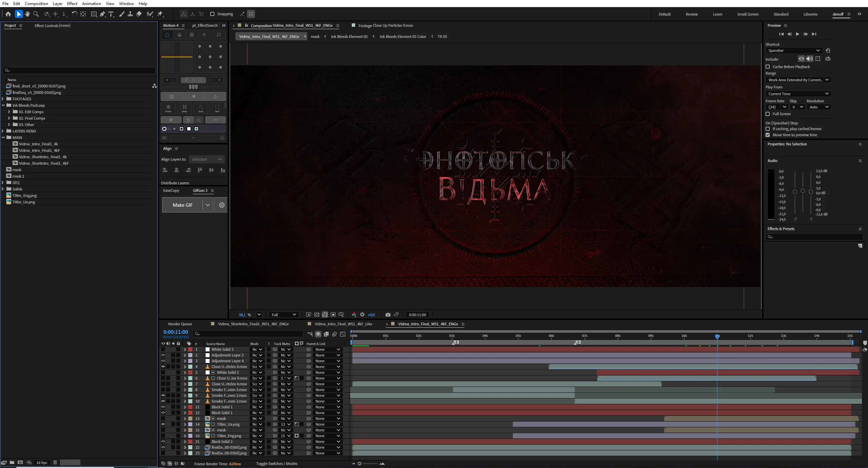
Task: Open the GifGun settings gear
Action: (221, 205)
